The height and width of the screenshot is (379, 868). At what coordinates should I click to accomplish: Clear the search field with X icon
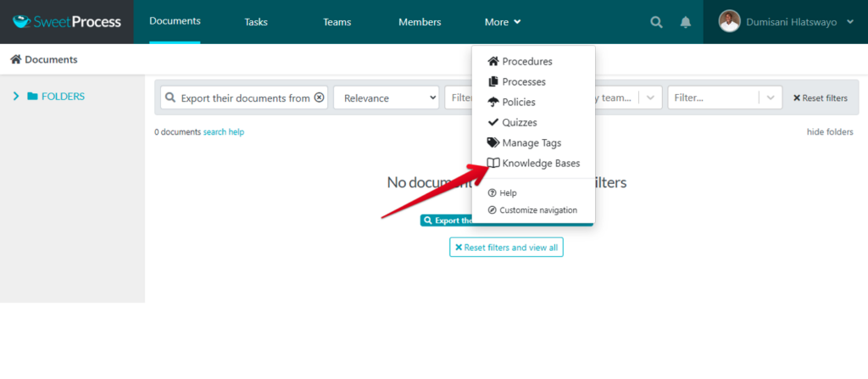319,98
